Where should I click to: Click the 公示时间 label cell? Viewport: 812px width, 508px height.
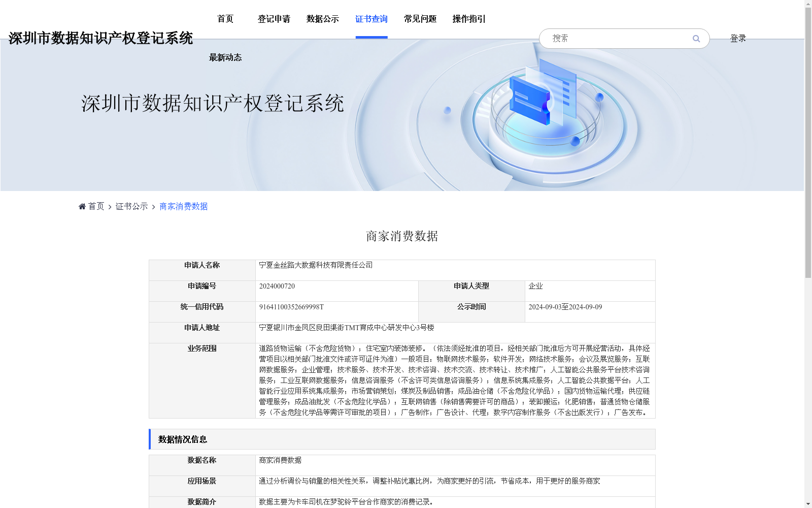(x=471, y=312)
